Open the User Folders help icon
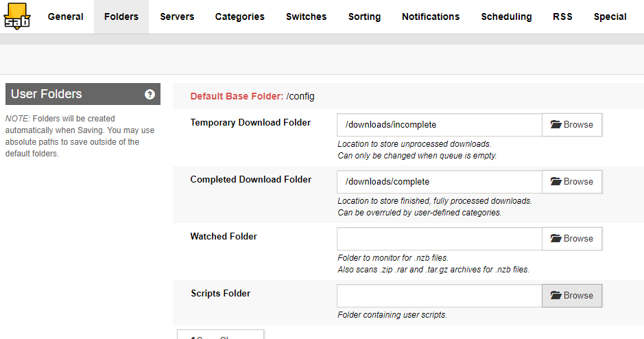Image resolution: width=644 pixels, height=339 pixels. [150, 95]
